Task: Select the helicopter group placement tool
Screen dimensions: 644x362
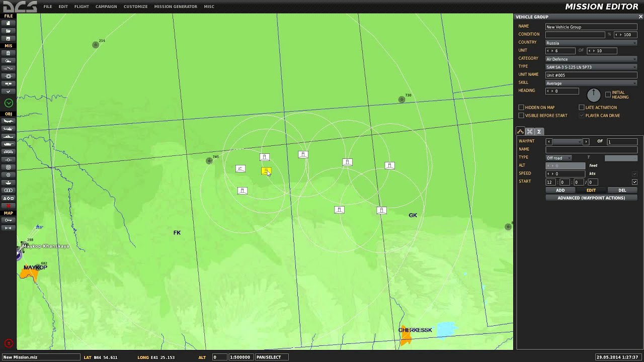Action: (8, 129)
